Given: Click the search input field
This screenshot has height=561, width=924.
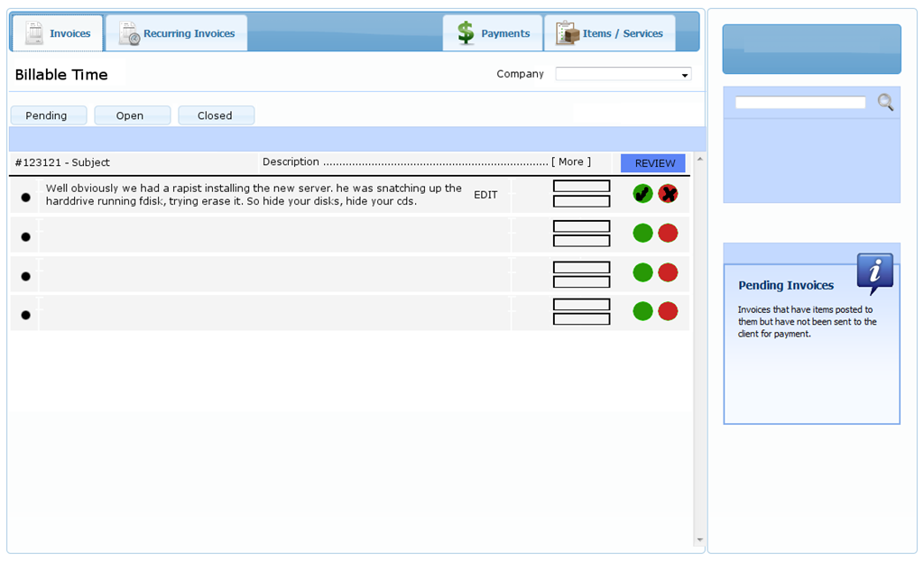Looking at the screenshot, I should (x=799, y=103).
